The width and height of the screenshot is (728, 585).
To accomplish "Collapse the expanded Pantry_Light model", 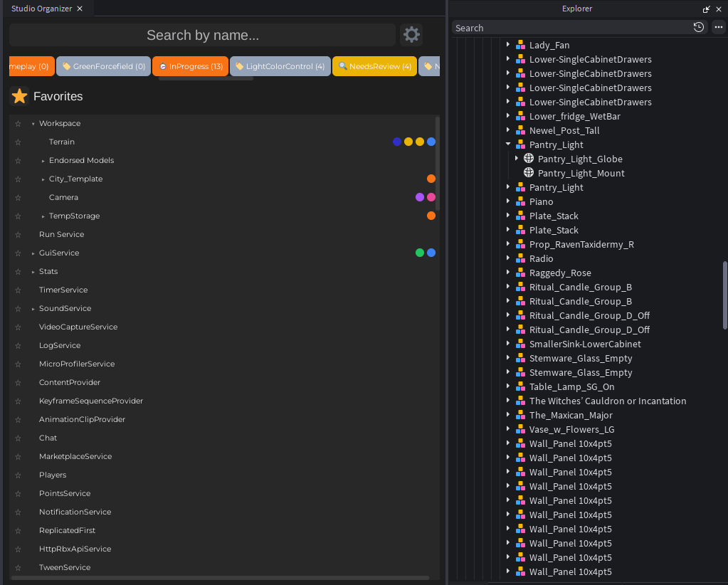I will (508, 144).
